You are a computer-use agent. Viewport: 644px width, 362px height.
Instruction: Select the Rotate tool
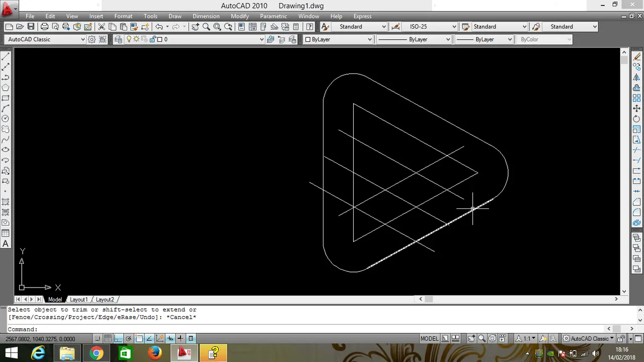pyautogui.click(x=637, y=119)
